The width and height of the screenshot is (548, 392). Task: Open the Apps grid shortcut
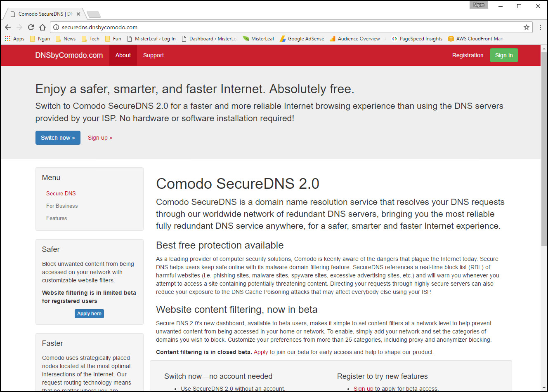click(14, 39)
